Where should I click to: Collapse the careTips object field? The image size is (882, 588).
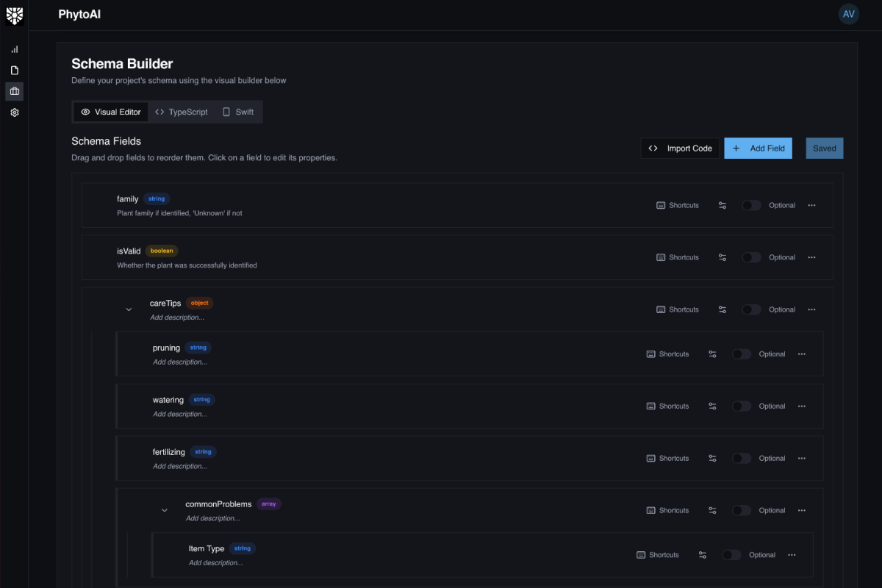pos(129,309)
